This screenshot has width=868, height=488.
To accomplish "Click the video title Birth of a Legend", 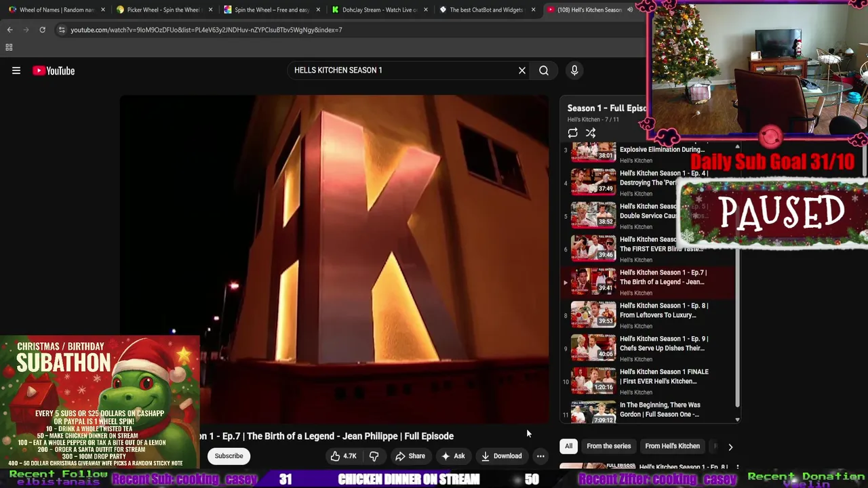I will point(326,436).
